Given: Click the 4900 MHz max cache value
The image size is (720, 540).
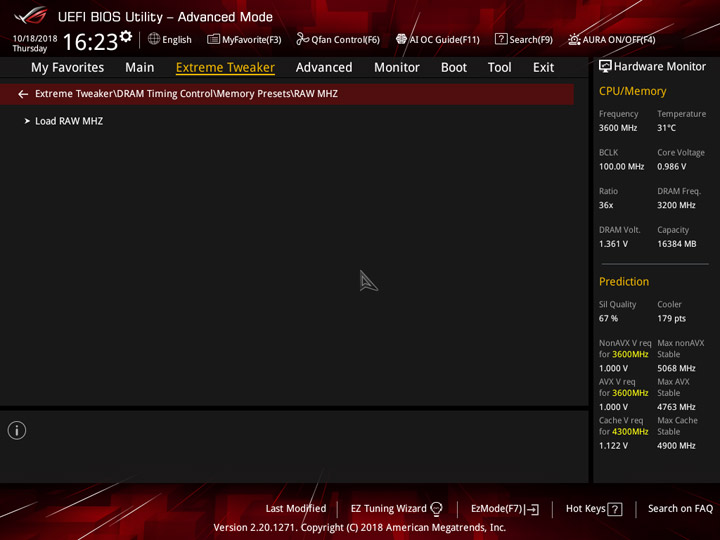Looking at the screenshot, I should (676, 445).
